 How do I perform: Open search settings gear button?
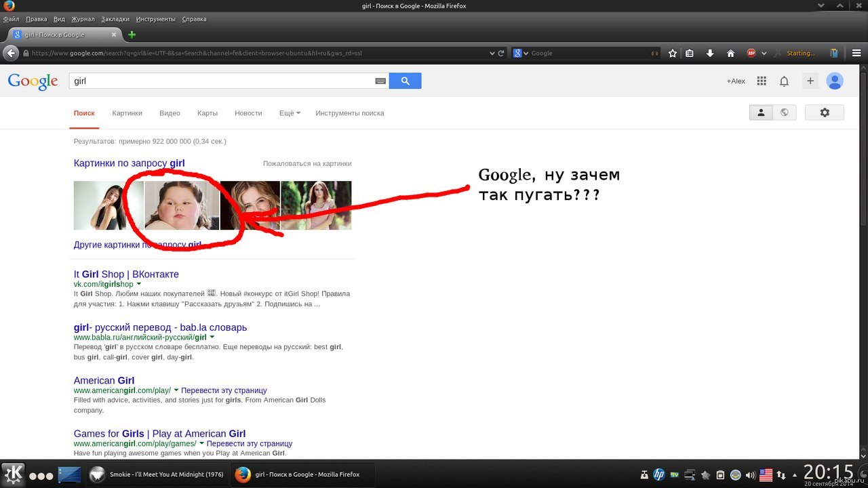825,113
